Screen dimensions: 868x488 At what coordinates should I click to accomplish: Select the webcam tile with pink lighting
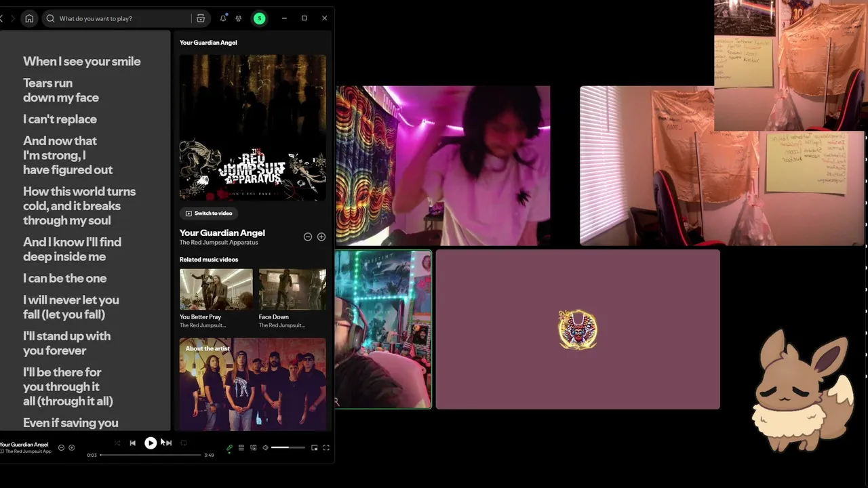(x=443, y=165)
